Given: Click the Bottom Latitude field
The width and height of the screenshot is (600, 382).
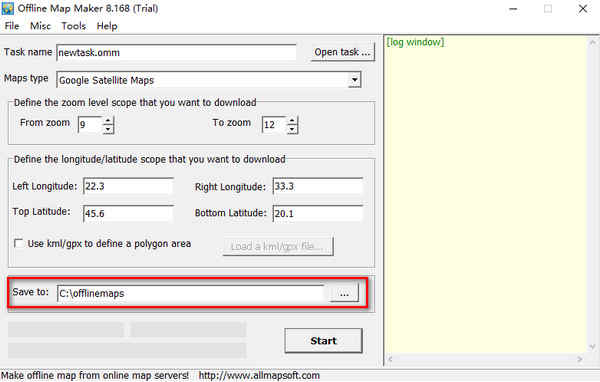Looking at the screenshot, I should tap(318, 213).
